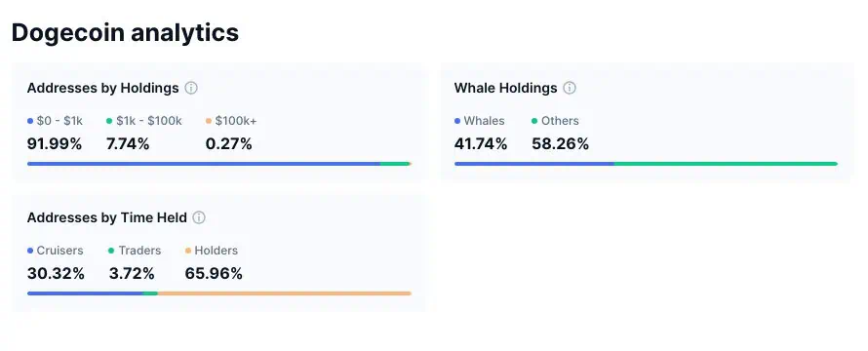Screen dimensions: 868x351
Task: Click the Dogecoin analytics heading
Action: [125, 33]
